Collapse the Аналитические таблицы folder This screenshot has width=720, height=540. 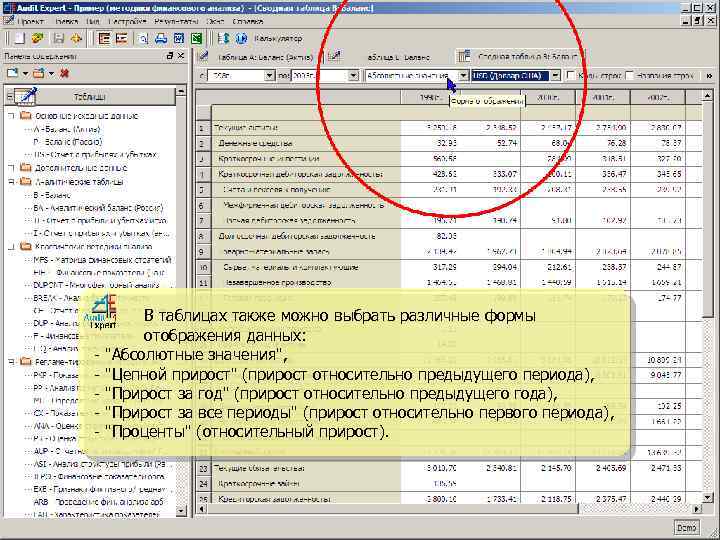(11, 182)
